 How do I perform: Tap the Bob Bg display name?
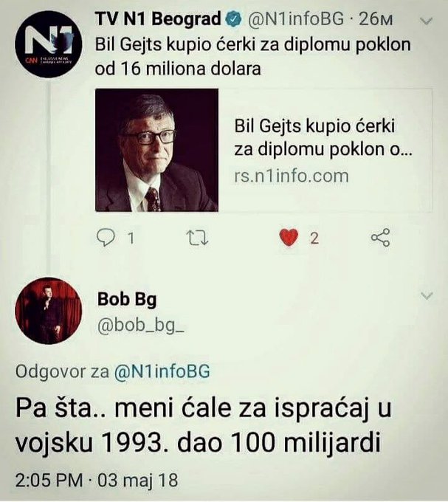[127, 300]
